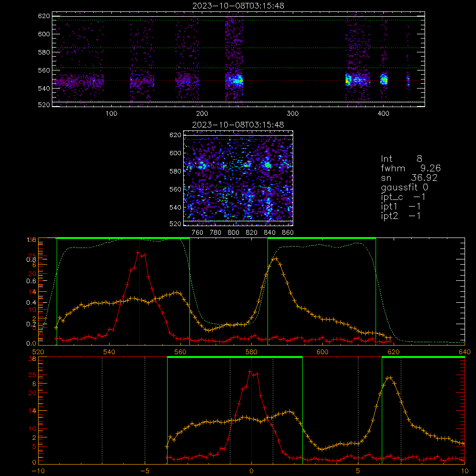
Task: Click x-axis label -5 of the bottom plot
Action: click(145, 471)
